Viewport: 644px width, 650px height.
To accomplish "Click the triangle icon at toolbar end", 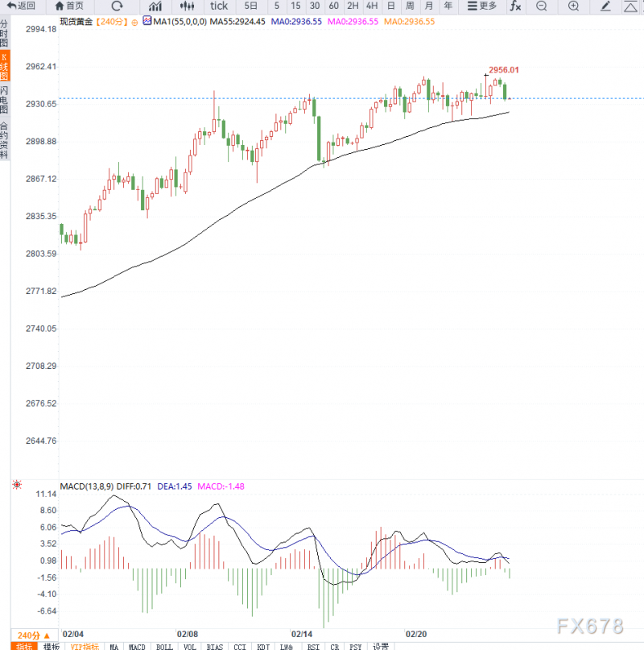I will pos(631,6).
